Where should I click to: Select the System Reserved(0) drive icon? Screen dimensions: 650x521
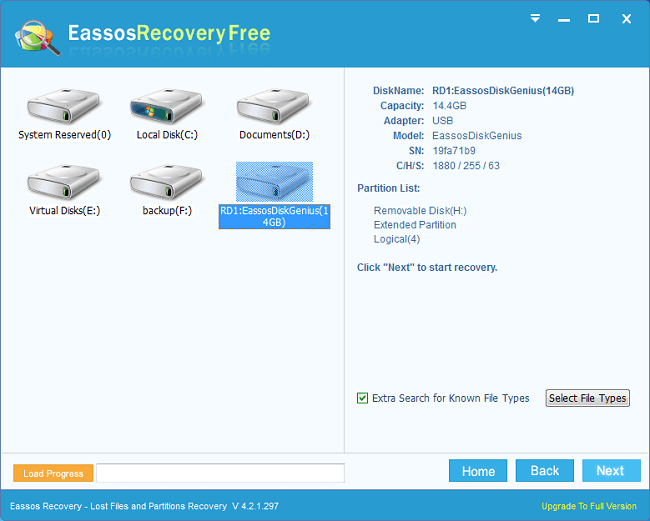coord(63,106)
